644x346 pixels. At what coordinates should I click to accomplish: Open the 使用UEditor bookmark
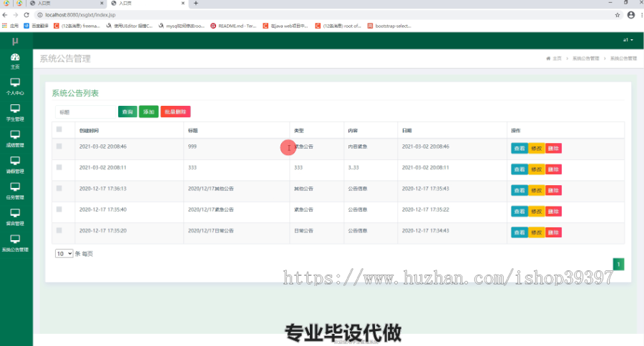click(130, 26)
